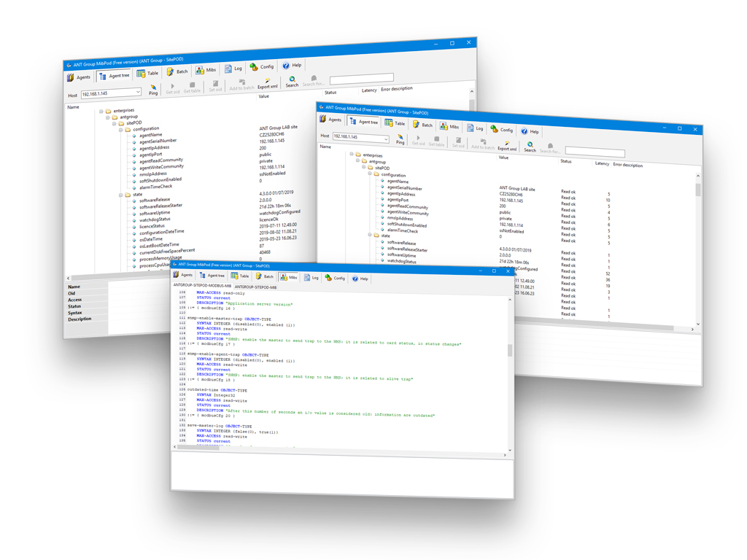
Task: Open Batch tab in left back window
Action: pyautogui.click(x=177, y=71)
